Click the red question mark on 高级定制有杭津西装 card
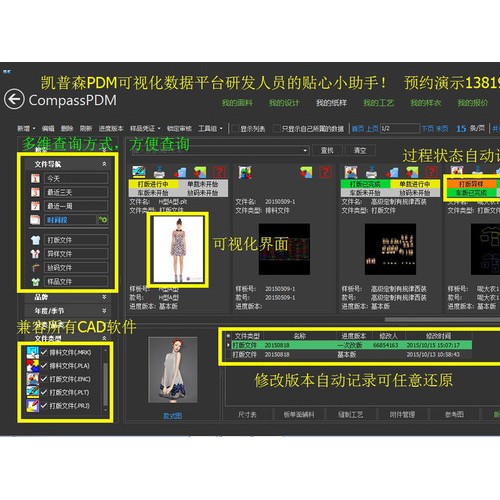The image size is (500, 500). coord(431,172)
